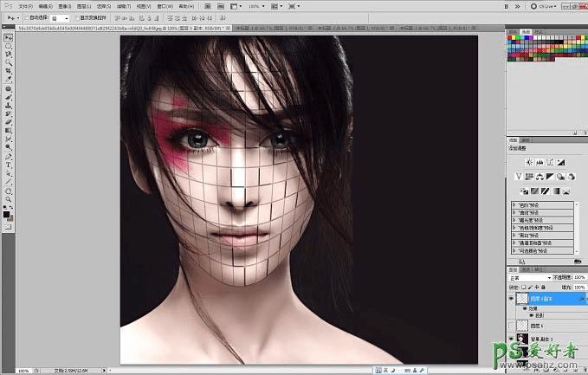Select the Move tool in toolbox
Viewport: 588px width, 375px height.
point(8,38)
